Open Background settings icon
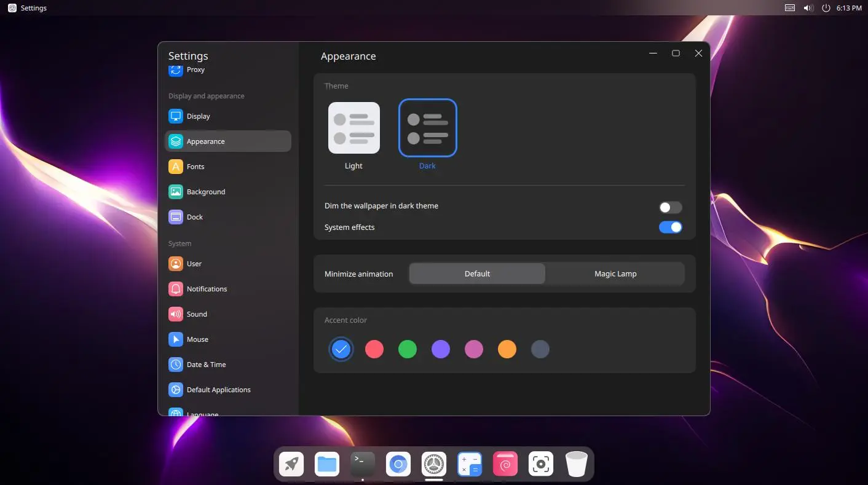This screenshot has height=485, width=868. 176,192
